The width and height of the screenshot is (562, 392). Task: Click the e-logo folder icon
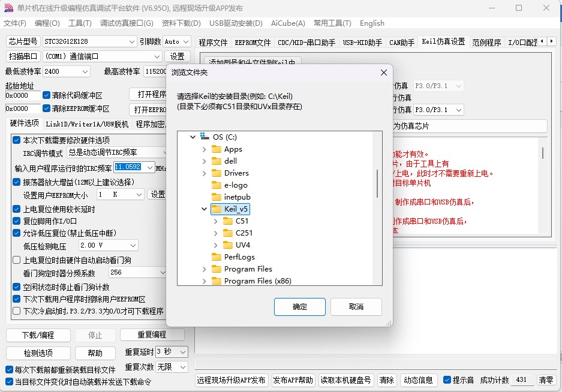coord(216,185)
